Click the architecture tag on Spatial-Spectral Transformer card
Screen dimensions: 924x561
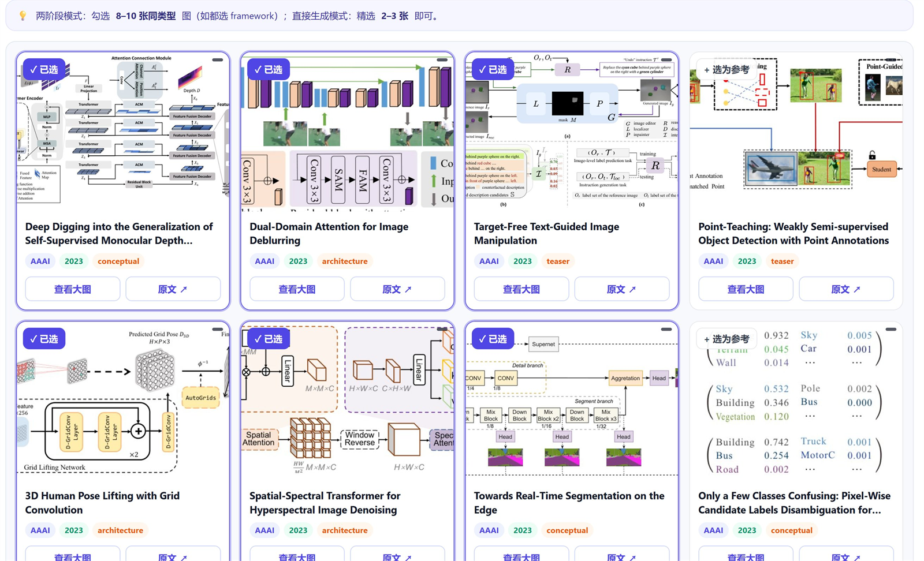[x=345, y=530]
